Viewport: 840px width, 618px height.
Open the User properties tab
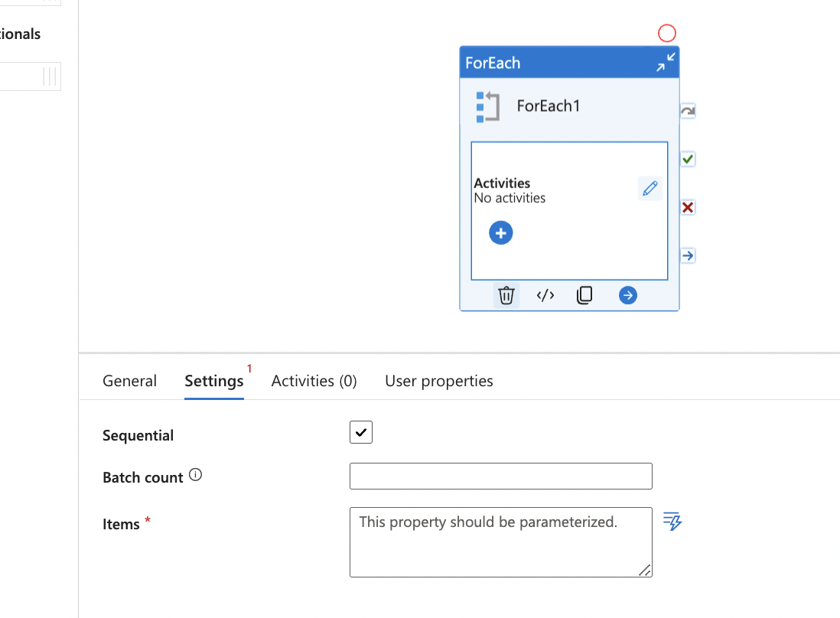(x=439, y=381)
